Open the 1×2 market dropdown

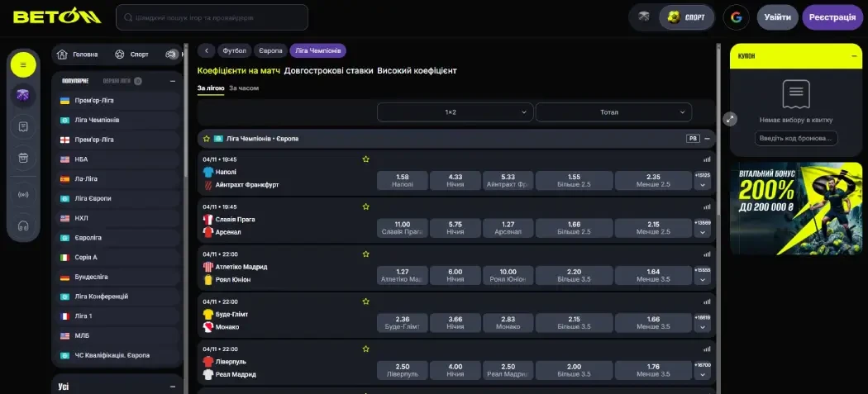pos(454,112)
